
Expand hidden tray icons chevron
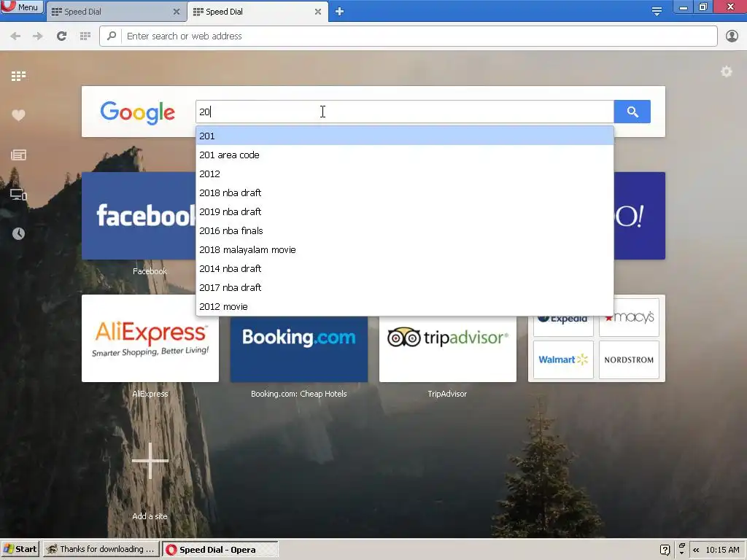tap(696, 550)
